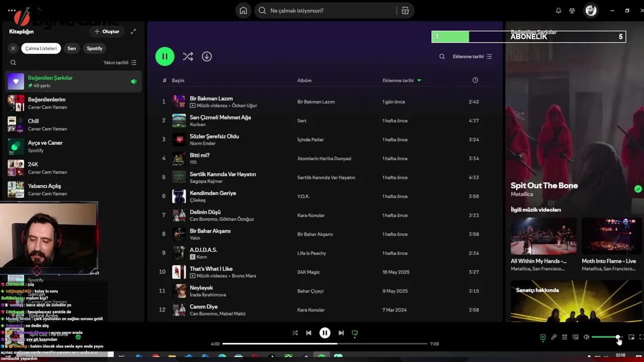This screenshot has height=362, width=644.
Task: Sort by the Başlık column header
Action: click(178, 80)
